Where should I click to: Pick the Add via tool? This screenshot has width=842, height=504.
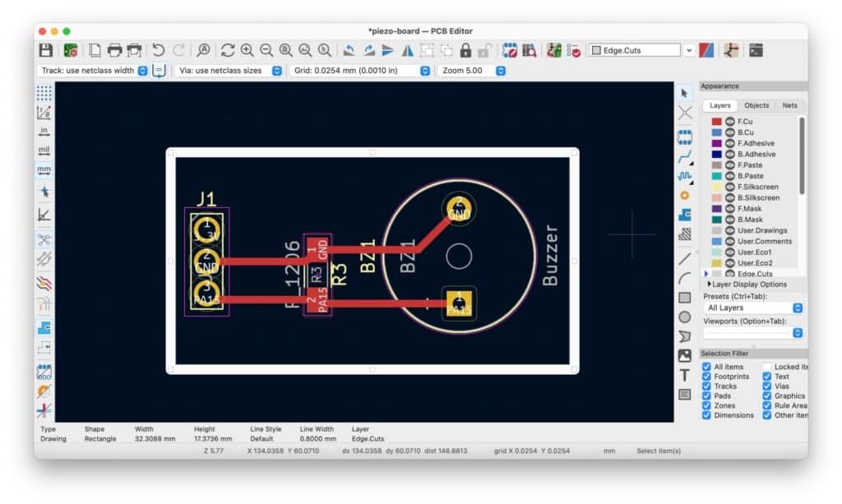(684, 196)
